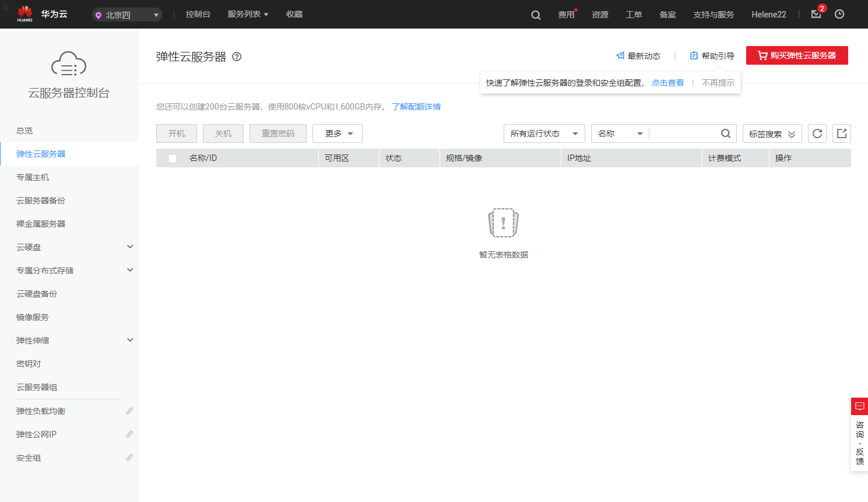Open the 费用 menu
Screen dimensions: 868x502
pyautogui.click(x=566, y=15)
